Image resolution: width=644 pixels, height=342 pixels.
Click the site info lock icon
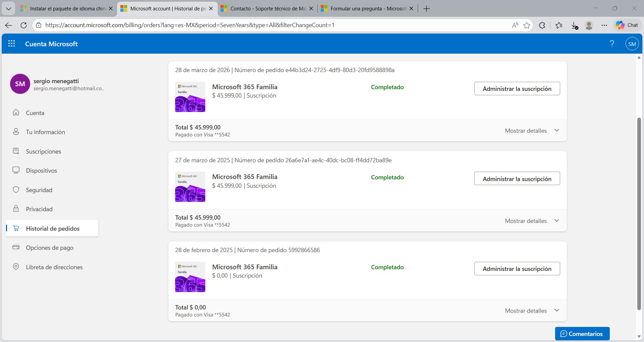(39, 25)
